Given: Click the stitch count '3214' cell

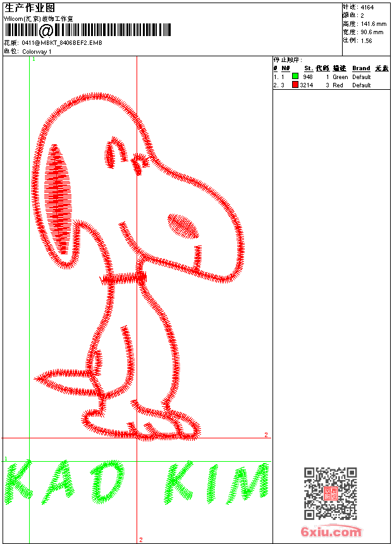Looking at the screenshot, I should point(306,85).
